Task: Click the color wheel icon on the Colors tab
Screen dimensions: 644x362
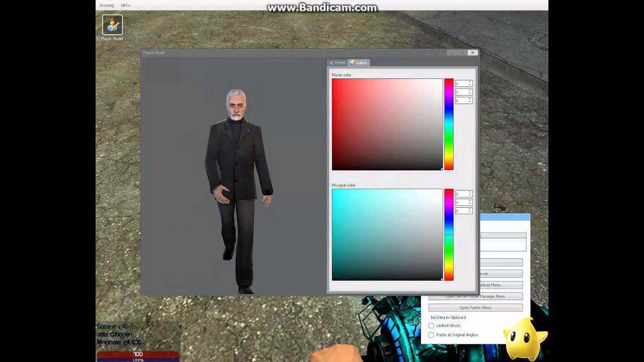Action: tap(352, 63)
